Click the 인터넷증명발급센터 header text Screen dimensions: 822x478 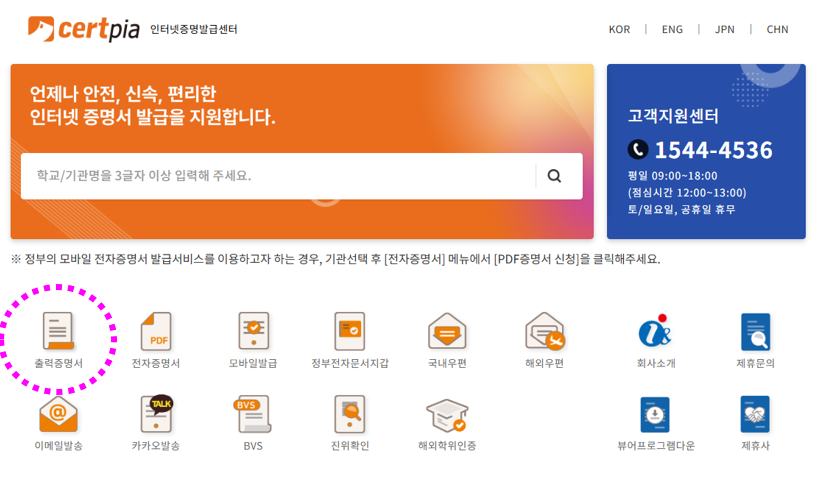(x=193, y=29)
